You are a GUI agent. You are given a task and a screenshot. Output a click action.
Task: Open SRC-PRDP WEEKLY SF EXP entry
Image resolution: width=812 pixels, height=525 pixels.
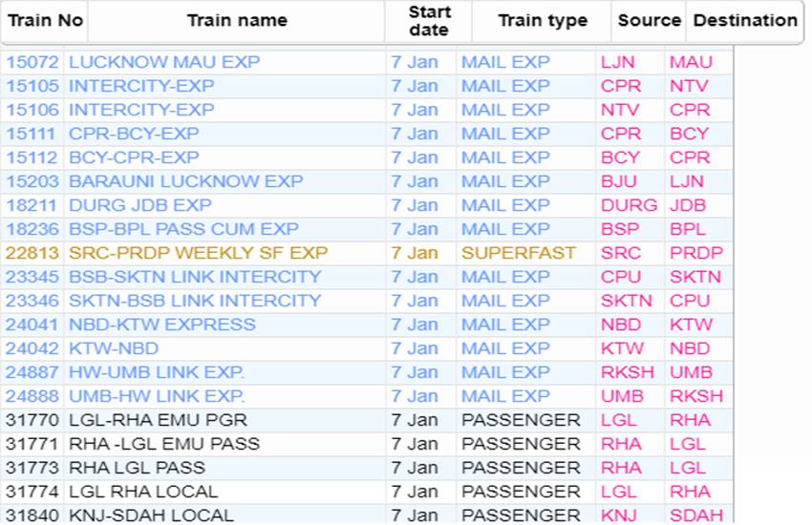pyautogui.click(x=199, y=253)
